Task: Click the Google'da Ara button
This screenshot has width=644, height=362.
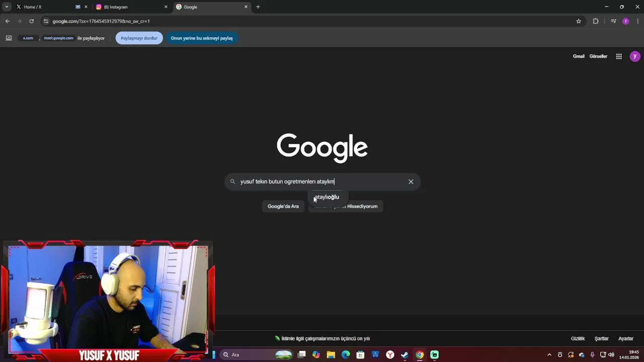Action: tap(283, 206)
